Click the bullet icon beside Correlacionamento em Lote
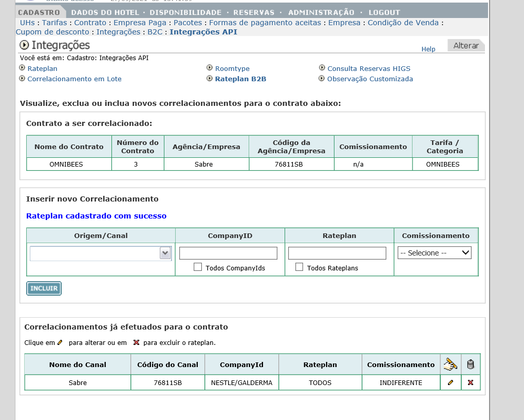This screenshot has height=420, width=524. (x=22, y=79)
